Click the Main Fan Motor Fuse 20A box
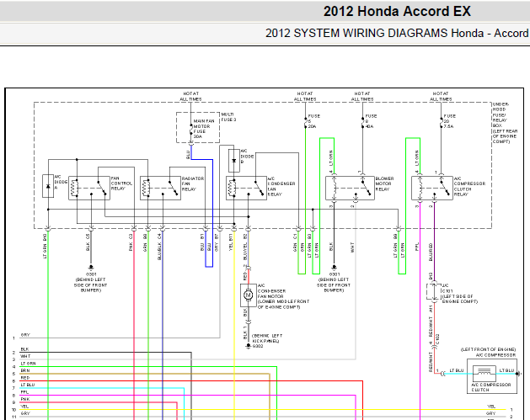 coord(198,128)
